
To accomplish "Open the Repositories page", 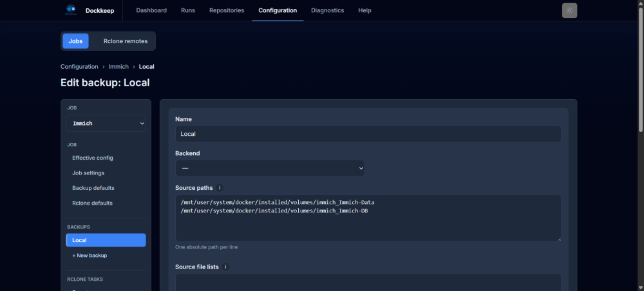I will coord(227,10).
